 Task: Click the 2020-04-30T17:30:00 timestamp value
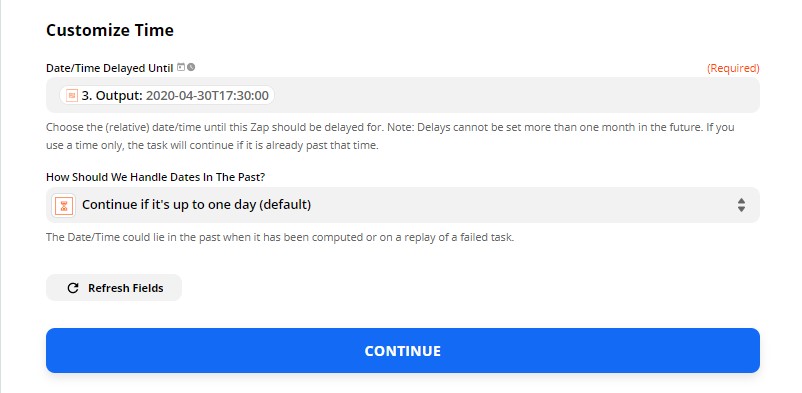pyautogui.click(x=207, y=95)
